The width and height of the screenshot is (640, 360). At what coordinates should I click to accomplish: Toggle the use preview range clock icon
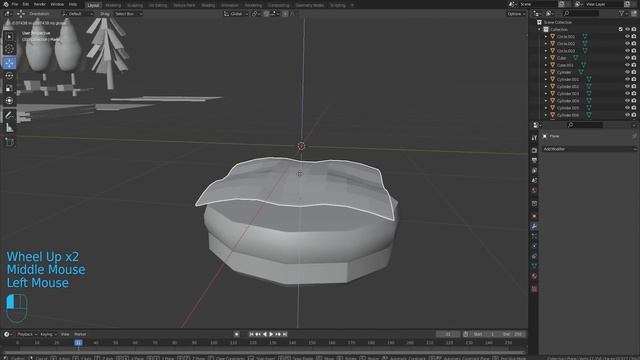pyautogui.click(x=465, y=334)
